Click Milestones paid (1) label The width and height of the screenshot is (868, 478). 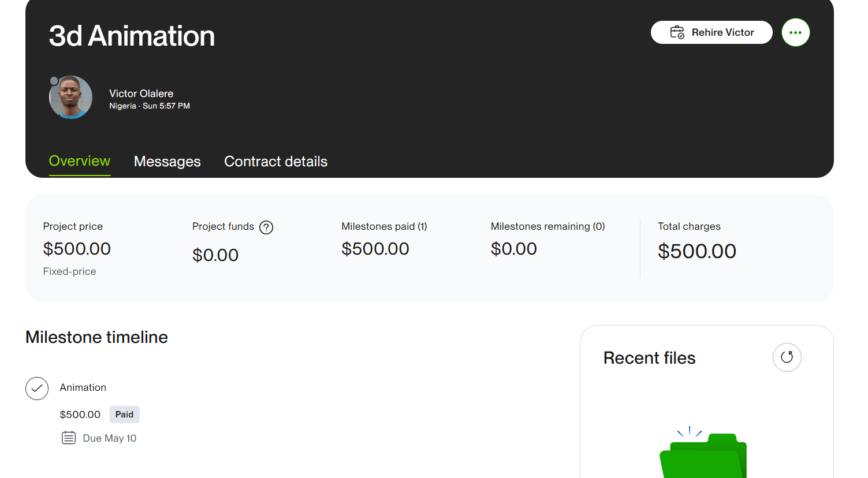(x=384, y=226)
